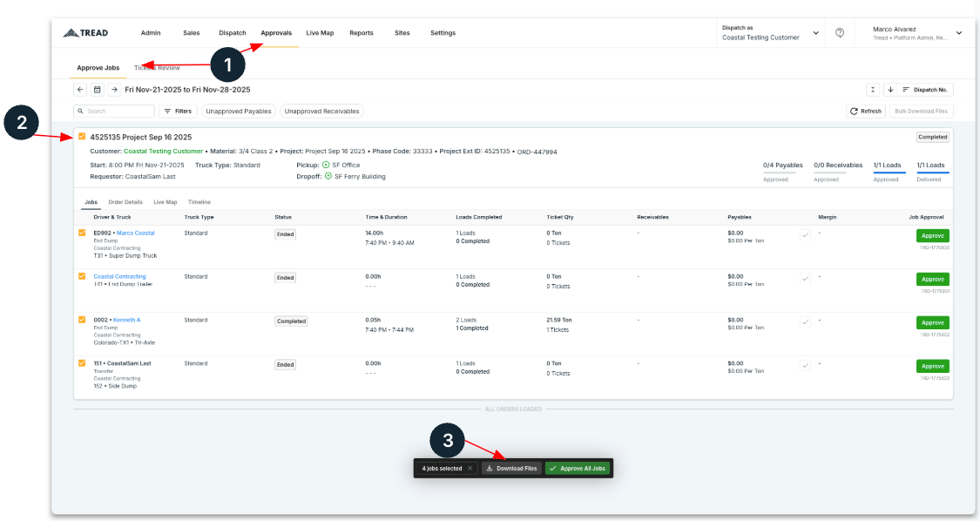Click the Refresh button icon
This screenshot has height=521, width=980.
(854, 112)
